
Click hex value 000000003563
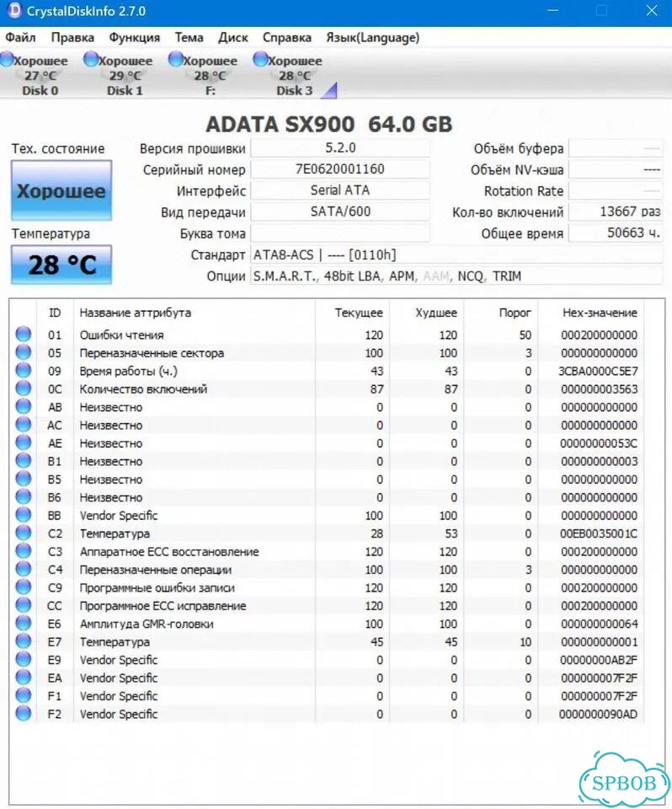(600, 389)
